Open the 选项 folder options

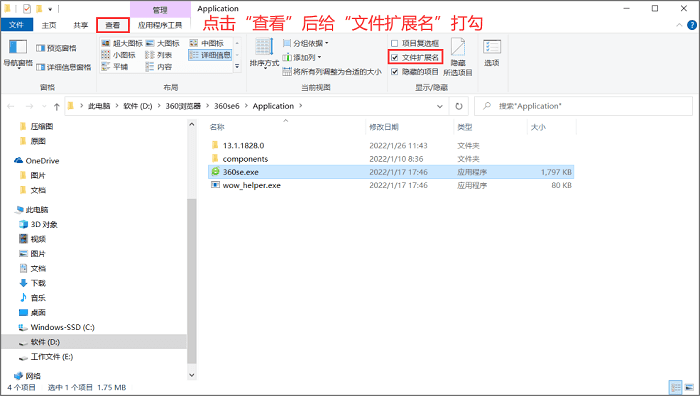pos(492,53)
